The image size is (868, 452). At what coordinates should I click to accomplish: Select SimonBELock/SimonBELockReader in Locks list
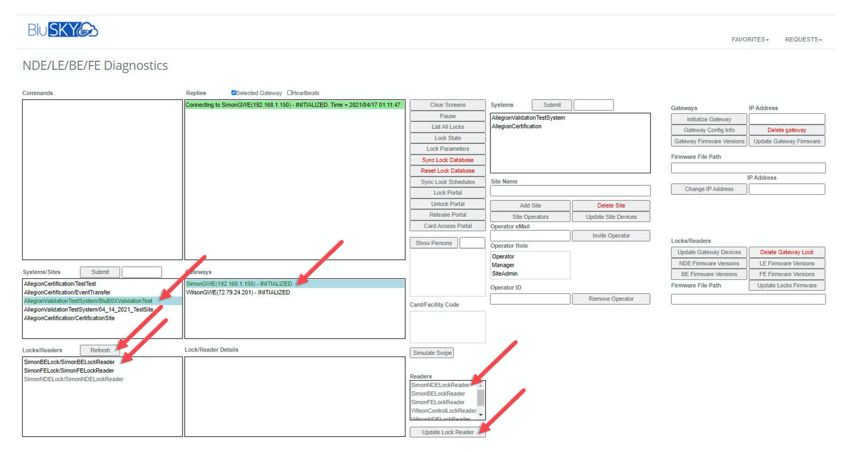click(x=69, y=362)
